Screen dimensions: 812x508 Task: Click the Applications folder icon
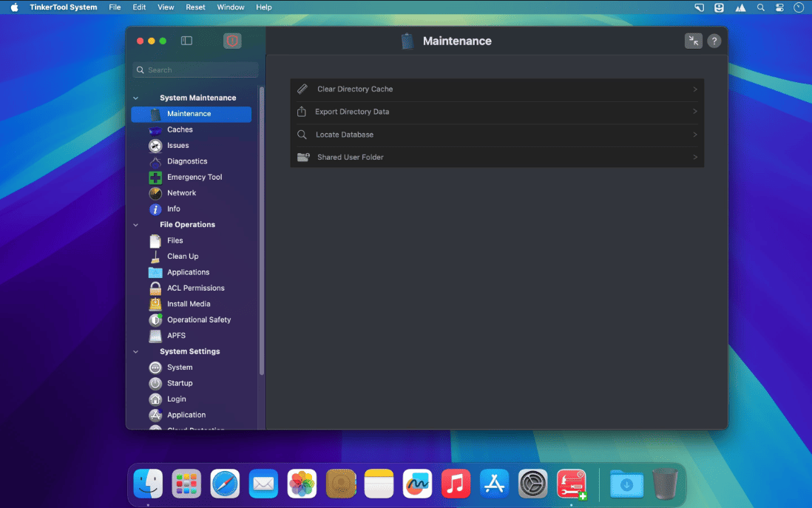pos(155,272)
